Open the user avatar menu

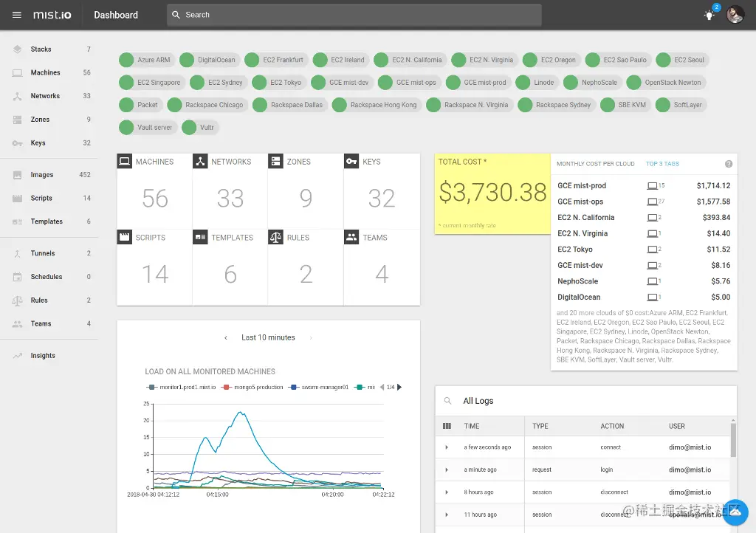click(735, 15)
